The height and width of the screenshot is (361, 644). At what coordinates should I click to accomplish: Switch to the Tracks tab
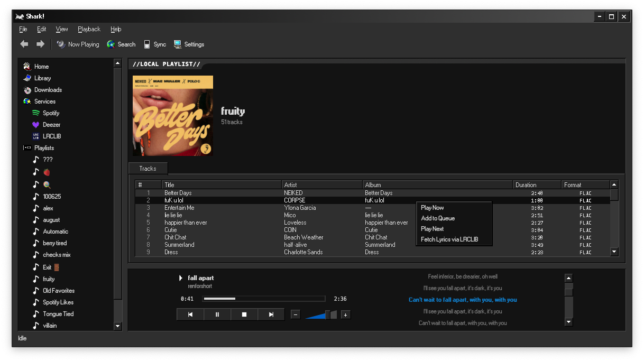tap(148, 168)
